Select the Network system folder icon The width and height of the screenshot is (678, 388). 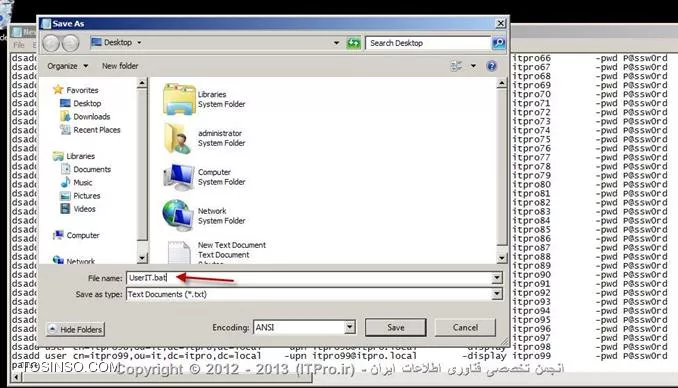[178, 215]
